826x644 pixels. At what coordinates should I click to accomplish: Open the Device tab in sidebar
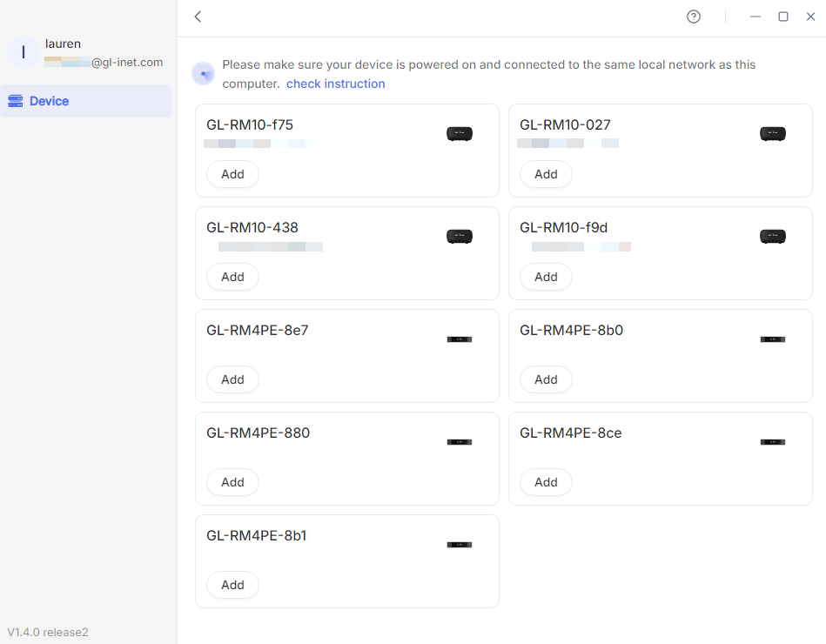tap(85, 101)
